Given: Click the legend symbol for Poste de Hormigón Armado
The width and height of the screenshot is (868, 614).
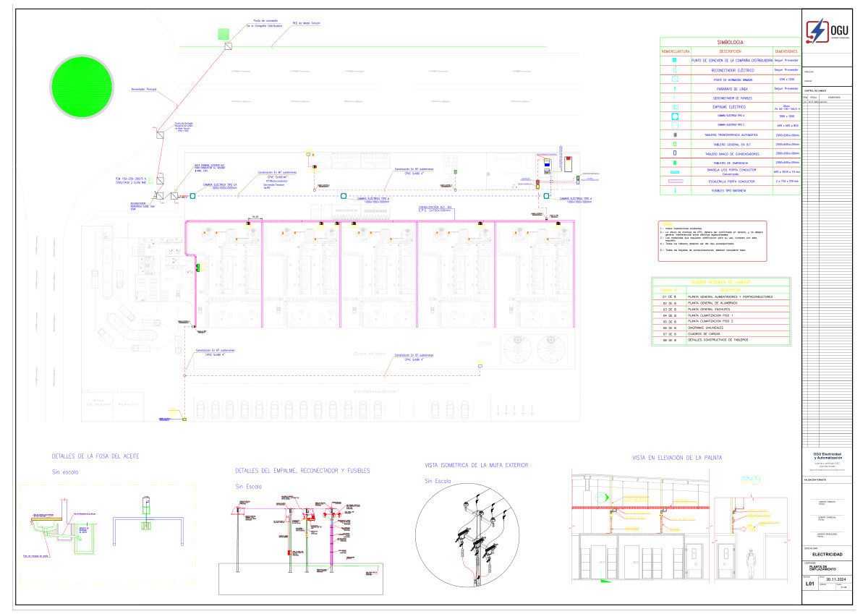Looking at the screenshot, I should click(x=675, y=80).
